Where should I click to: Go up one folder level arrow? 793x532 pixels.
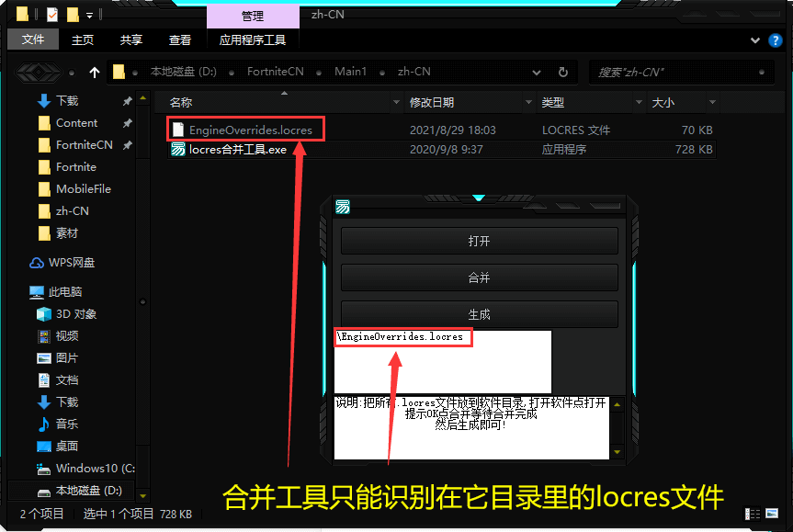pyautogui.click(x=95, y=73)
